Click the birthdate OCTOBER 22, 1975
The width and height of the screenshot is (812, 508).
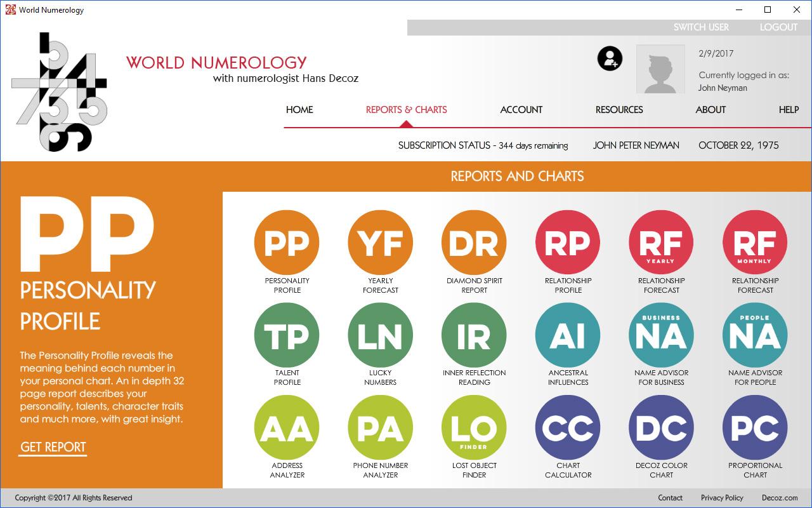pos(738,145)
